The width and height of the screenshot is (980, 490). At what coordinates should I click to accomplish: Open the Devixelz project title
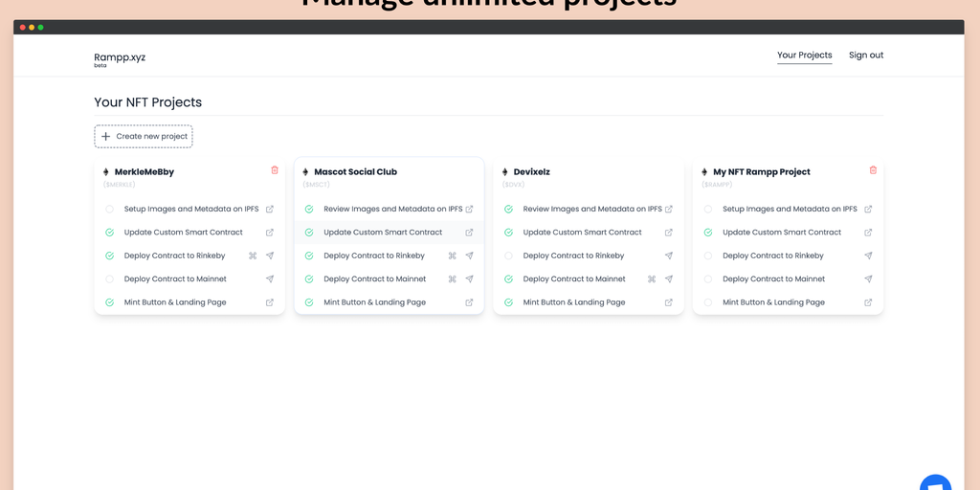tap(531, 172)
